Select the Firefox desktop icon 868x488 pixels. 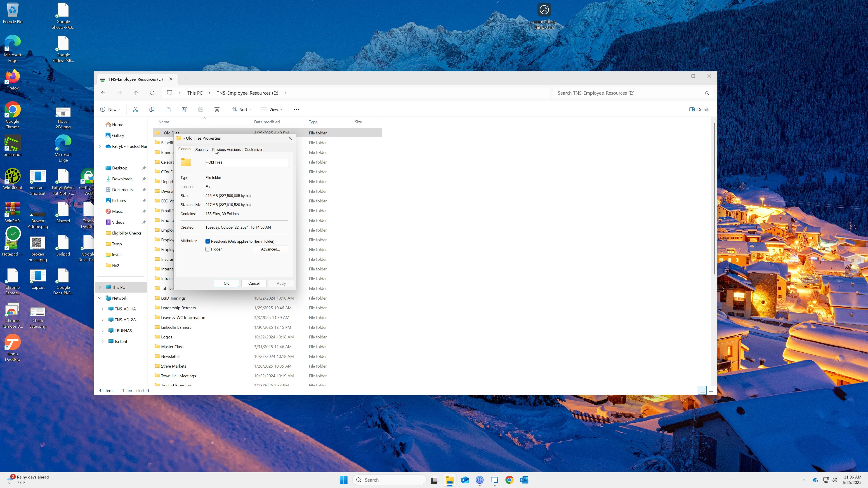click(12, 80)
